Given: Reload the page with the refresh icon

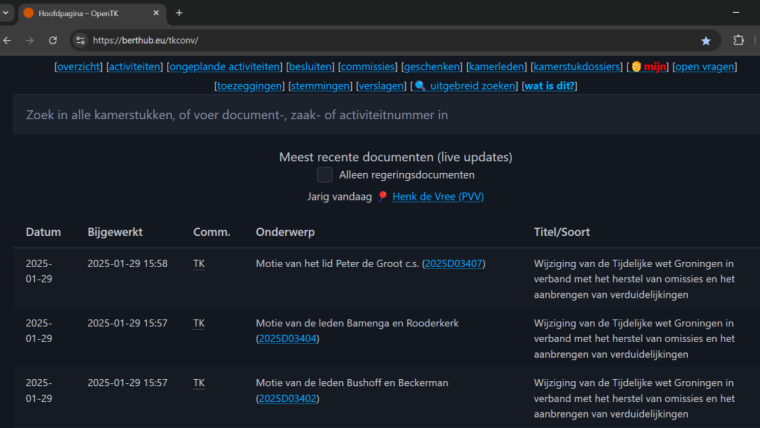Looking at the screenshot, I should 53,40.
